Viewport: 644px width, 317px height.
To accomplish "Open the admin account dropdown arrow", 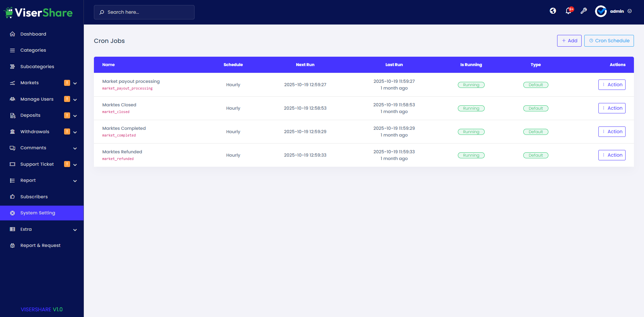I will point(630,11).
